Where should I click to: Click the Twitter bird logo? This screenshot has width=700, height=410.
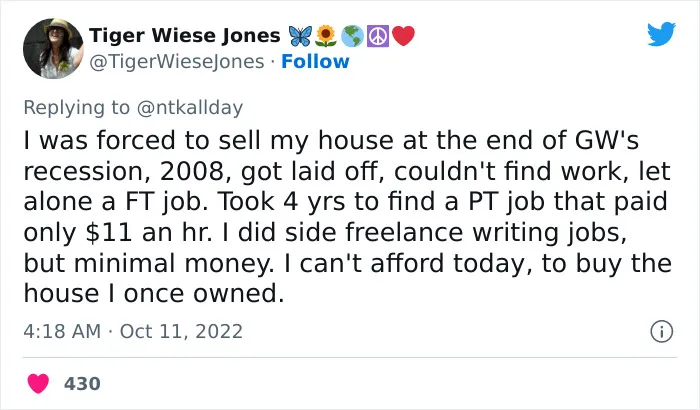[662, 33]
